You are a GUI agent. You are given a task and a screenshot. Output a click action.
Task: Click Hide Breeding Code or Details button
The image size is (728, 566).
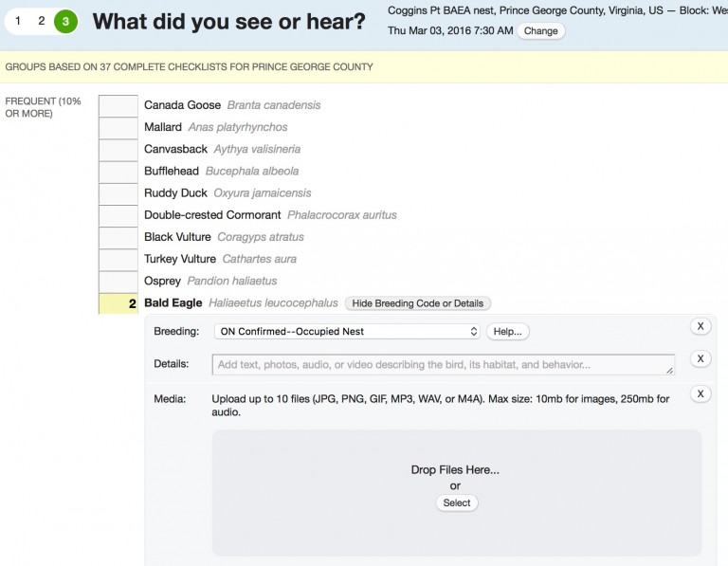tap(417, 303)
